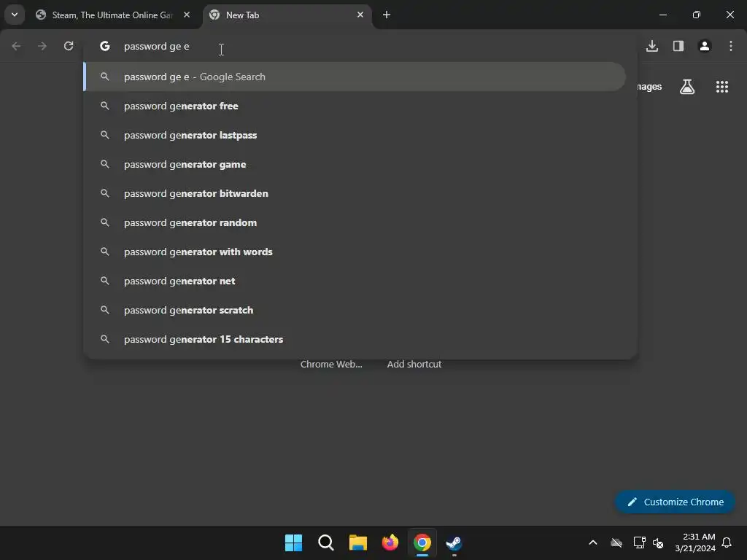
Task: Expand hidden system tray icons
Action: 593,542
